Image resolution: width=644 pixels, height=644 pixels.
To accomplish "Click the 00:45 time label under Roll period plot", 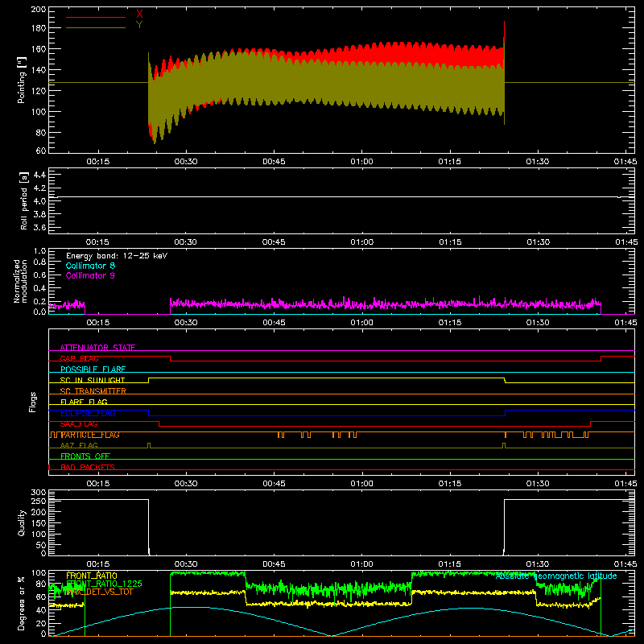I will coord(274,242).
